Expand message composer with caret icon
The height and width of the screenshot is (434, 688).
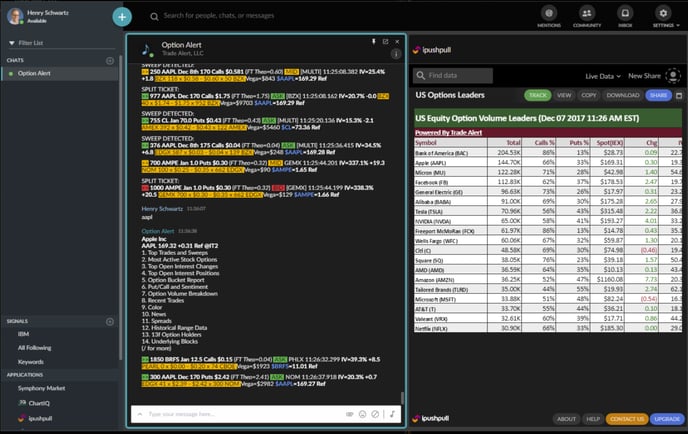pyautogui.click(x=140, y=414)
